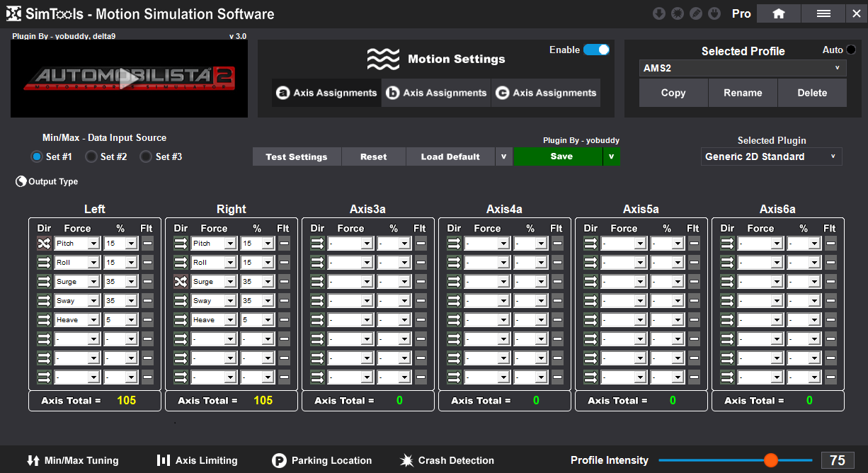Image resolution: width=868 pixels, height=473 pixels.
Task: Click the SimTools logo icon
Action: point(13,13)
